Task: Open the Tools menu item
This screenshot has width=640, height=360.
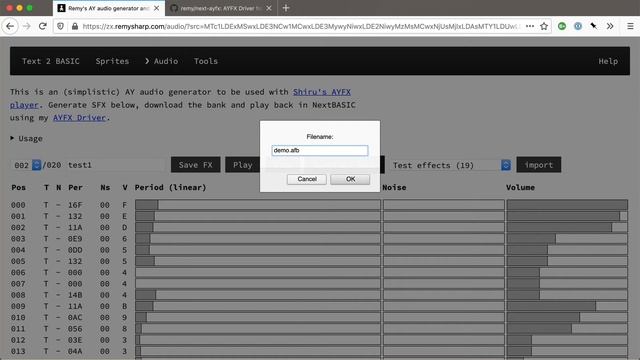Action: 206,61
